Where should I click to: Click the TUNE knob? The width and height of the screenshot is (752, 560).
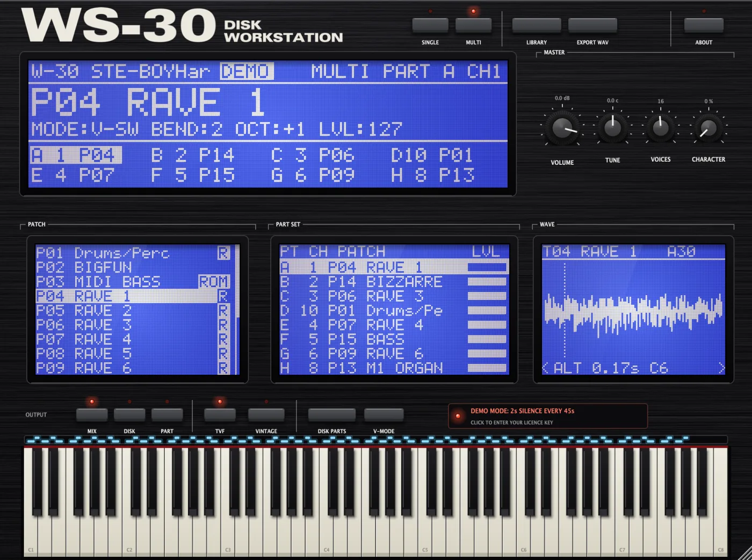point(612,128)
